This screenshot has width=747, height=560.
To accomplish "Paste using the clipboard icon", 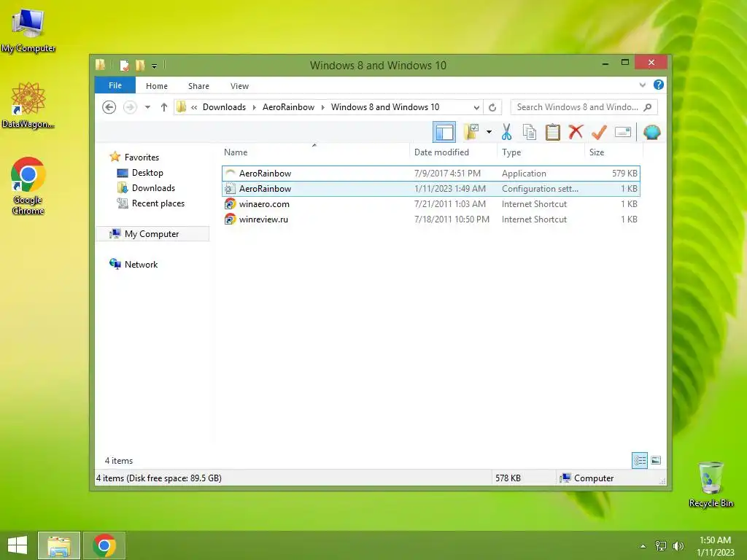I will (553, 132).
